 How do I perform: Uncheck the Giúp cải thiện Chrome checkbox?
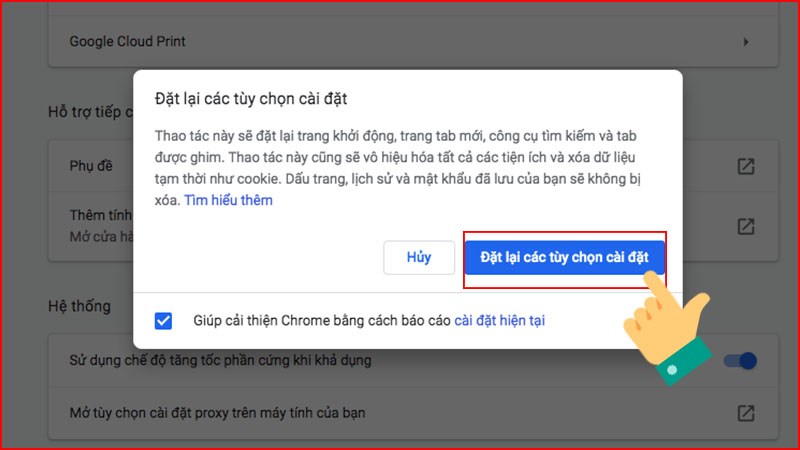pos(163,321)
